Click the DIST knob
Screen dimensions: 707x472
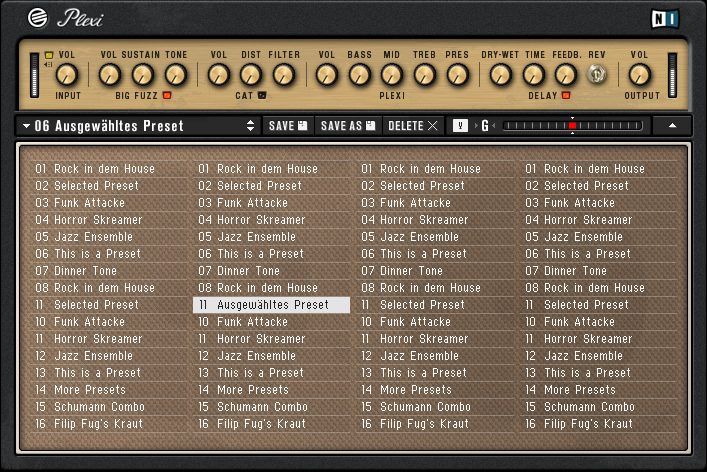coord(251,75)
